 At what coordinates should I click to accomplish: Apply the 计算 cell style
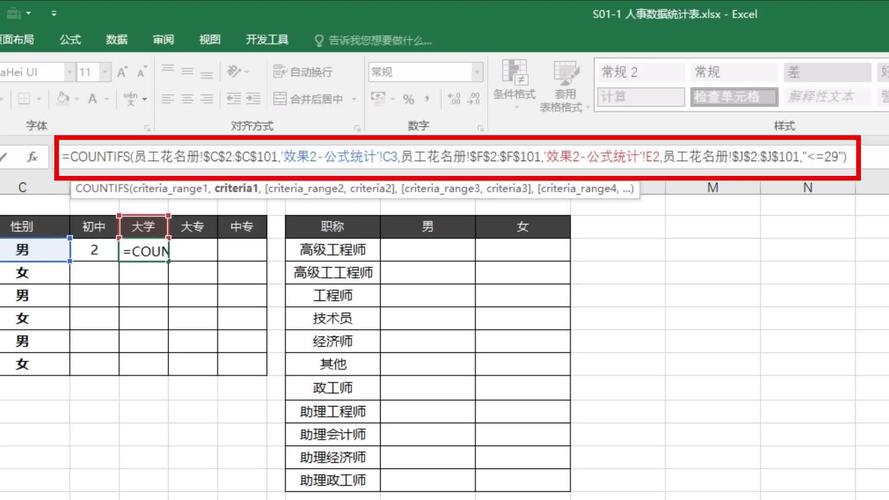pyautogui.click(x=641, y=96)
